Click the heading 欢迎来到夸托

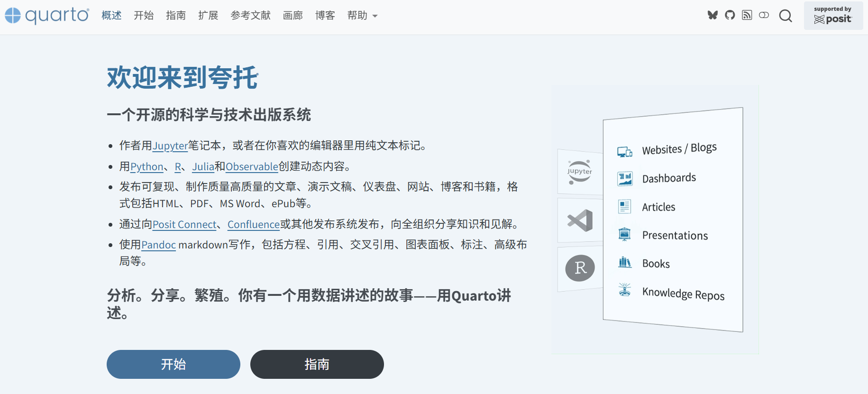(x=183, y=77)
